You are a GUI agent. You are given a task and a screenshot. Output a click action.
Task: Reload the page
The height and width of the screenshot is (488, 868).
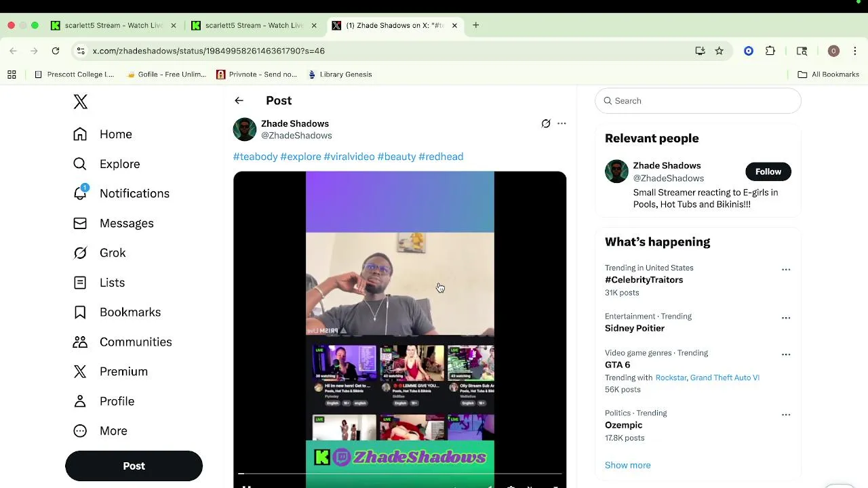point(56,51)
